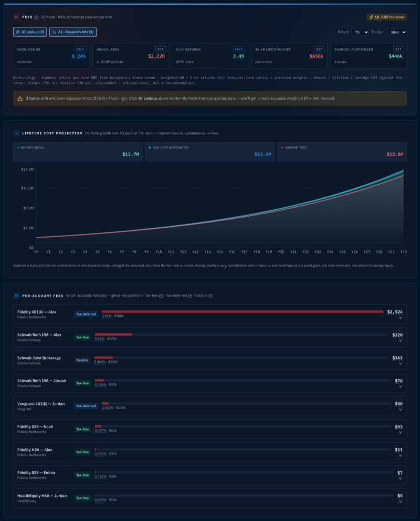Image resolution: width=420 pixels, height=521 pixels.
Task: Open the Fidelity 401(k) — Alex account row
Action: (210, 314)
